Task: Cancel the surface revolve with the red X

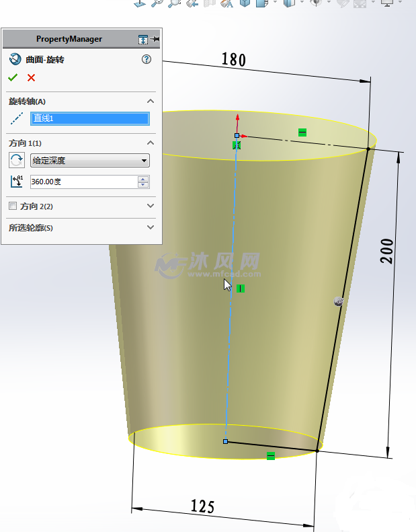Action: click(x=31, y=78)
